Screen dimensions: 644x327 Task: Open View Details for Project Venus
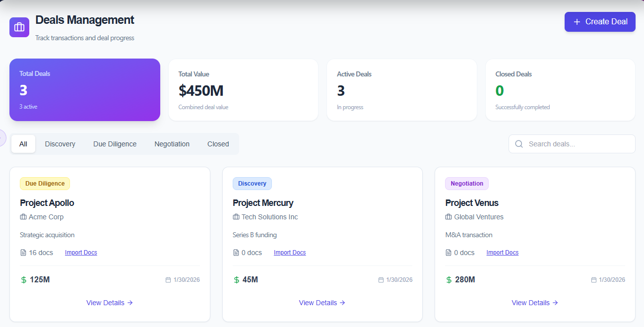(x=535, y=303)
